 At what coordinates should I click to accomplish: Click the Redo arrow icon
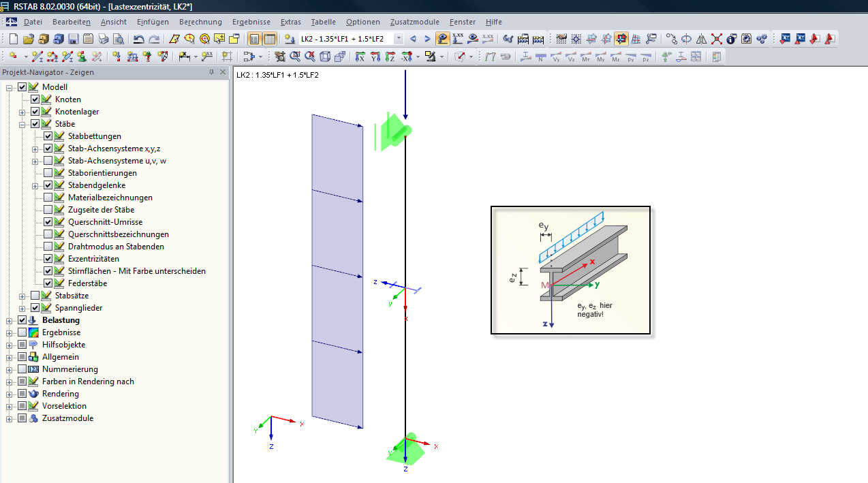point(154,39)
